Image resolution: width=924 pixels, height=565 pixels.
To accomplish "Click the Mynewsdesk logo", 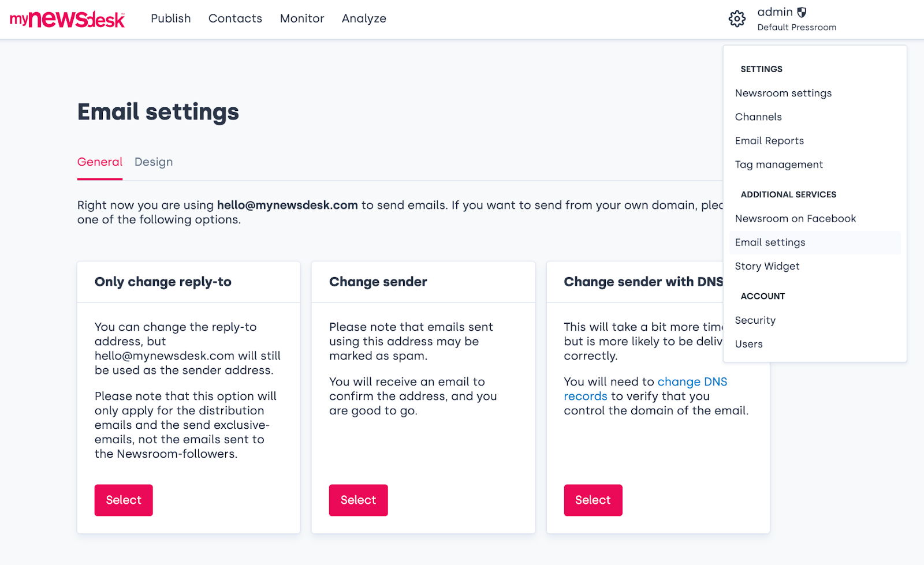I will click(66, 18).
